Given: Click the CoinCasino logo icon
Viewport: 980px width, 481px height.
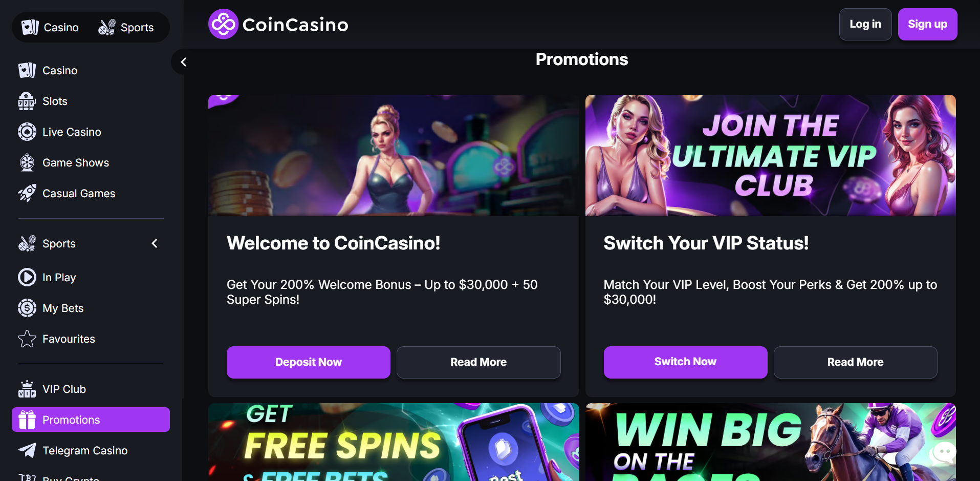Looking at the screenshot, I should pos(223,24).
